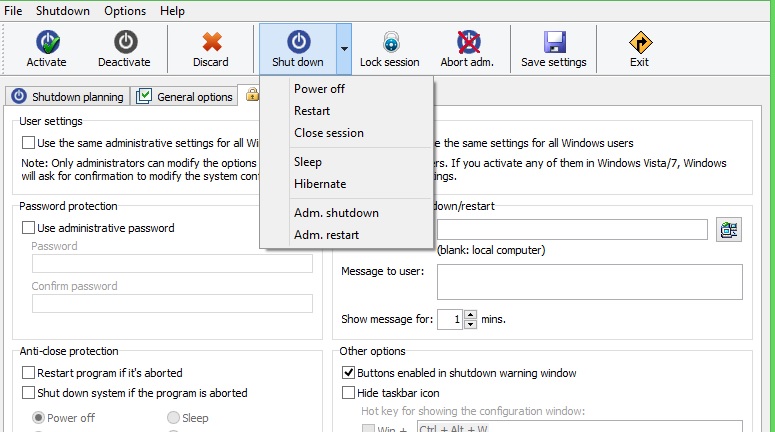Viewport: 775px width, 432px height.
Task: Select Close session menu entry
Action: click(x=346, y=133)
